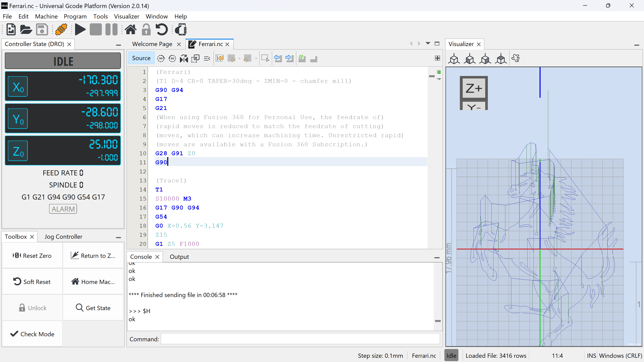Click the Soft Reset circular arrow icon
Image resolution: width=644 pixels, height=362 pixels.
[x=161, y=30]
